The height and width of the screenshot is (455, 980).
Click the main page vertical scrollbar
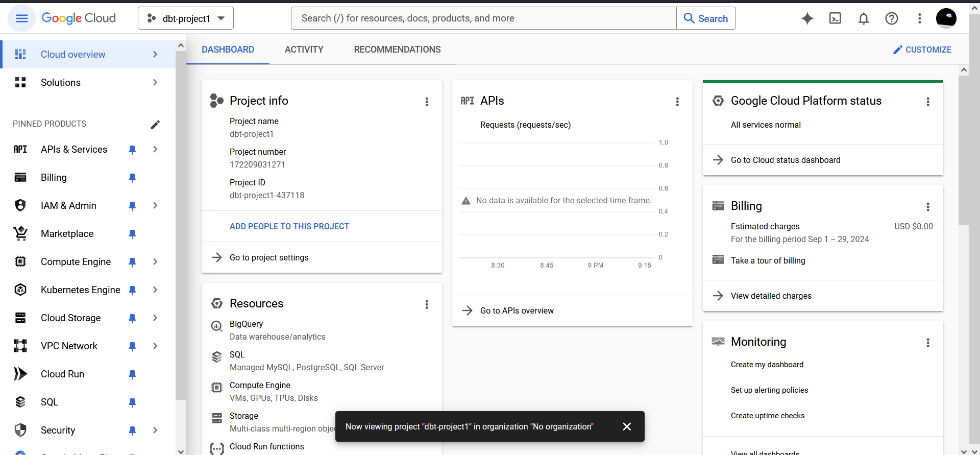[964, 151]
